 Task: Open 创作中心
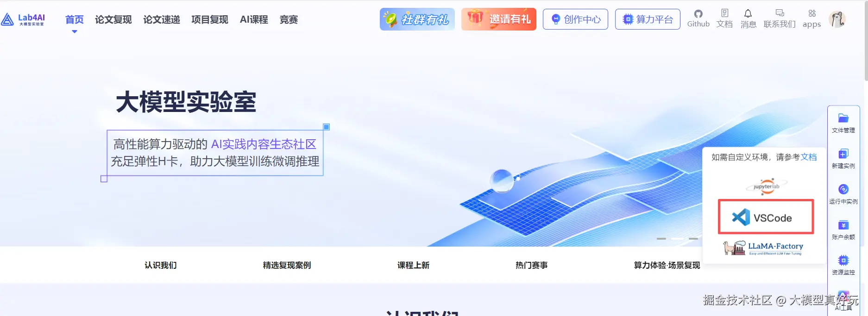[x=575, y=19]
